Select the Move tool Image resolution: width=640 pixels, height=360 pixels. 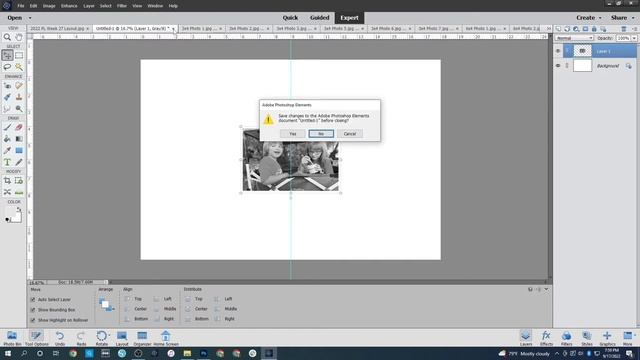pos(7,55)
